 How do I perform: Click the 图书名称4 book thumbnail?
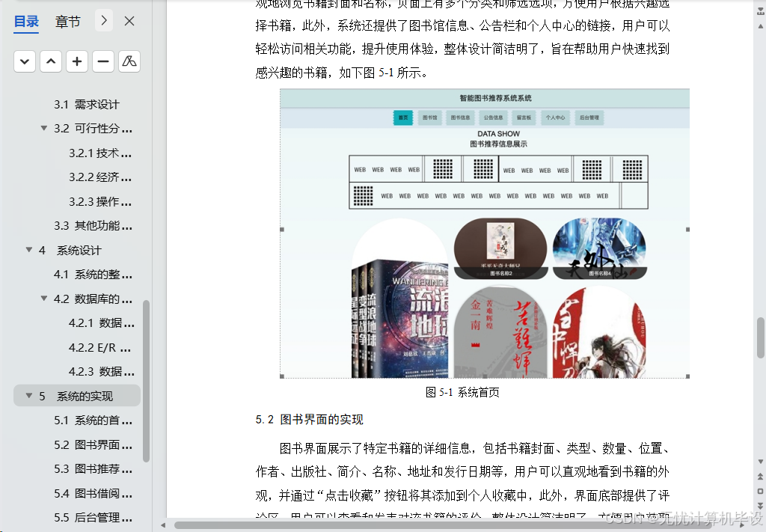coord(599,248)
